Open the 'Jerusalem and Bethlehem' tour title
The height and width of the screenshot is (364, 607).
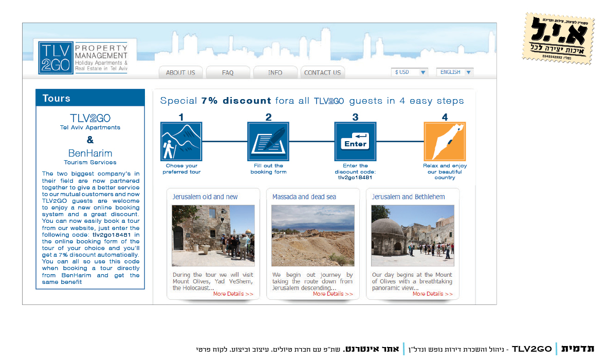click(409, 197)
